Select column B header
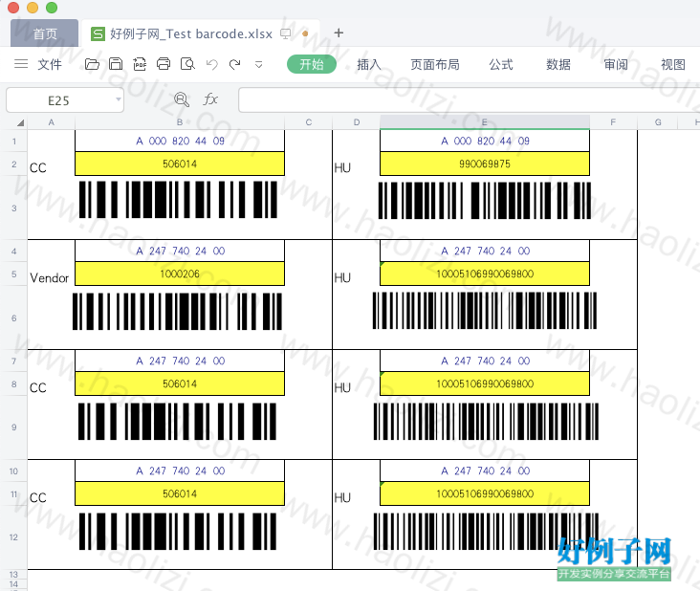 [180, 122]
